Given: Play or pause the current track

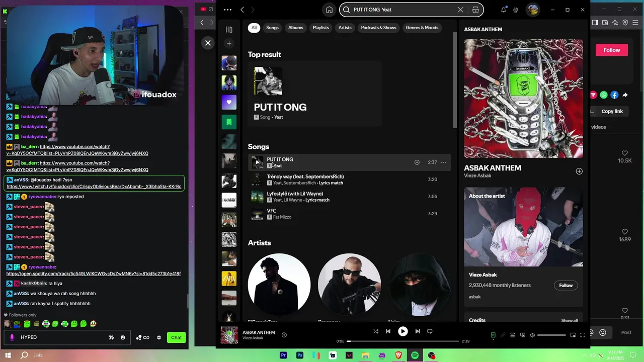Looking at the screenshot, I should (x=403, y=331).
